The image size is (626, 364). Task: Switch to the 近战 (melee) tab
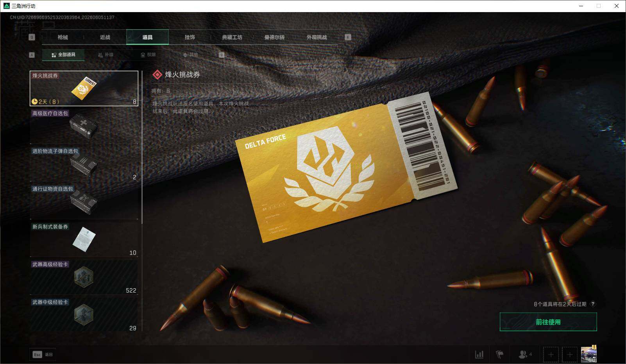click(105, 37)
